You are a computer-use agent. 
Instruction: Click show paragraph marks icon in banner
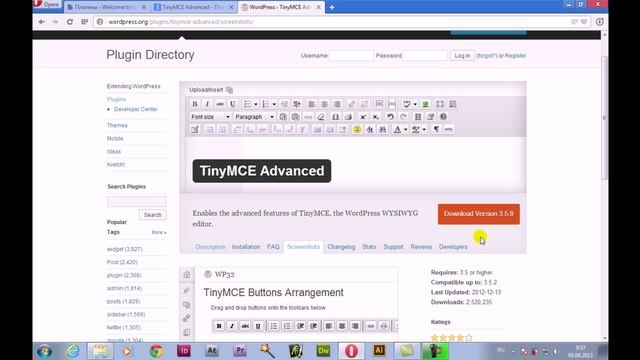pos(436,129)
